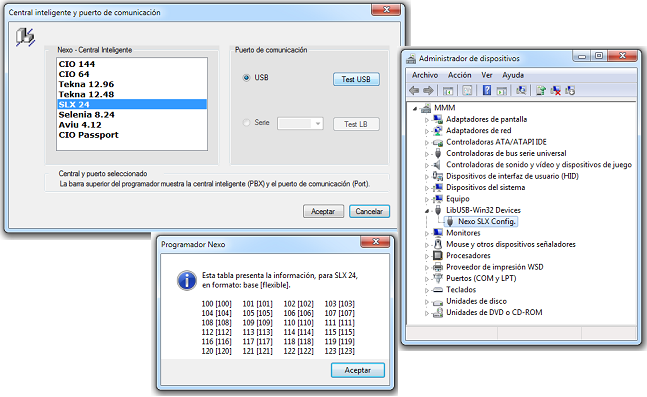Expand the Monitores node
The height and width of the screenshot is (397, 647).
tap(427, 234)
